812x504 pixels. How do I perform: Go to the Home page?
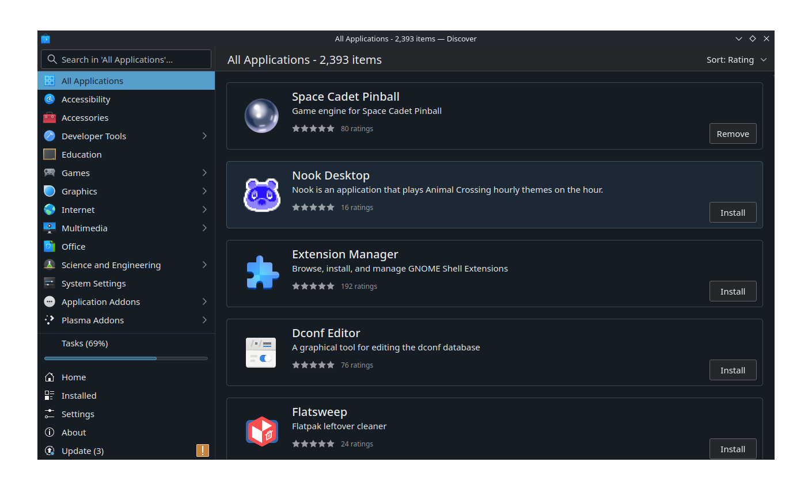coord(126,377)
